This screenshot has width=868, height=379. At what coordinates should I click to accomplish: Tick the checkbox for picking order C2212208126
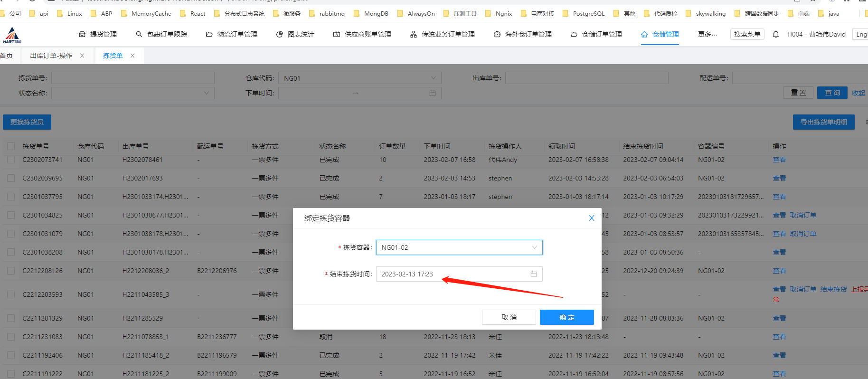tap(11, 271)
